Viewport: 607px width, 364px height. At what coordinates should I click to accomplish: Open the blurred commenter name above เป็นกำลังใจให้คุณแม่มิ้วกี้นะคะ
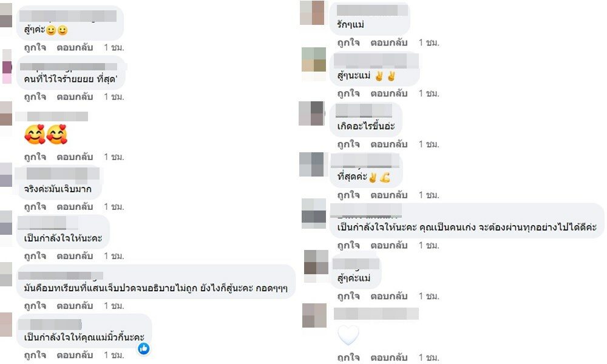pos(50,324)
